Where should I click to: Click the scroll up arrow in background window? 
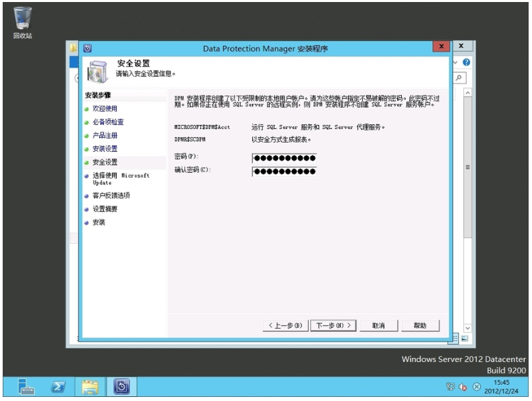[467, 92]
